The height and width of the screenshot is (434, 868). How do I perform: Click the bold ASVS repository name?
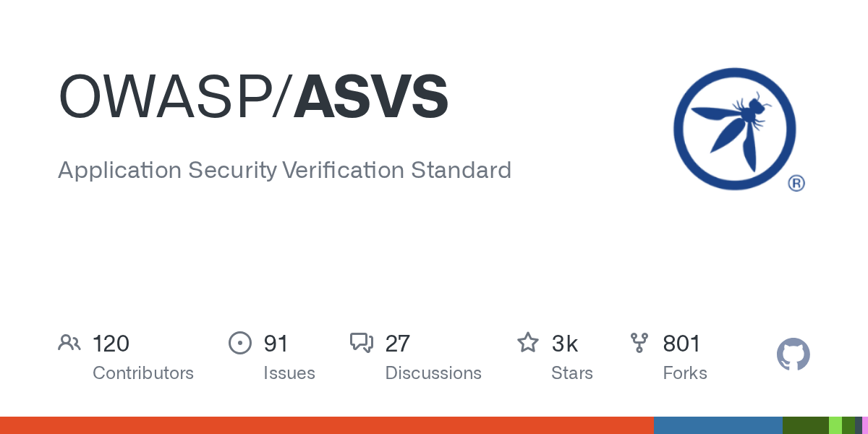pos(371,97)
